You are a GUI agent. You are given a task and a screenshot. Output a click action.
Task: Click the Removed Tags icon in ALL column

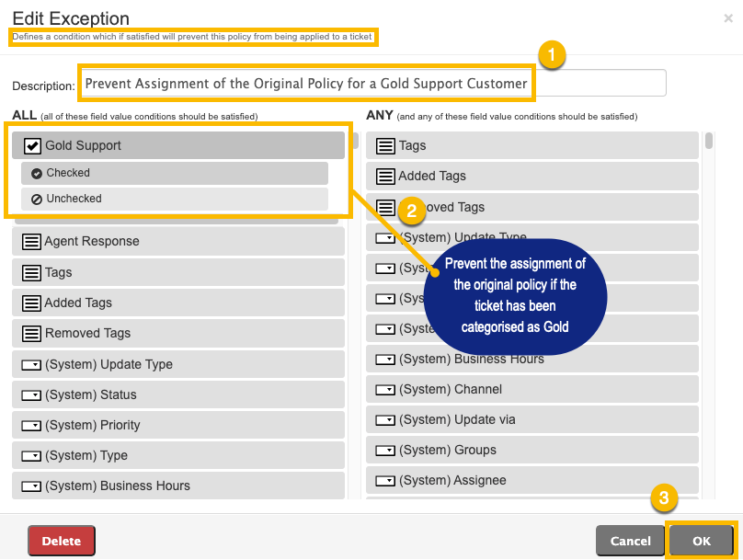31,334
